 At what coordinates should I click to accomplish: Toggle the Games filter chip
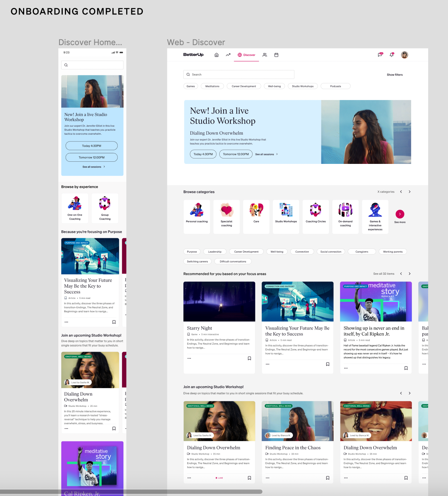pyautogui.click(x=191, y=86)
